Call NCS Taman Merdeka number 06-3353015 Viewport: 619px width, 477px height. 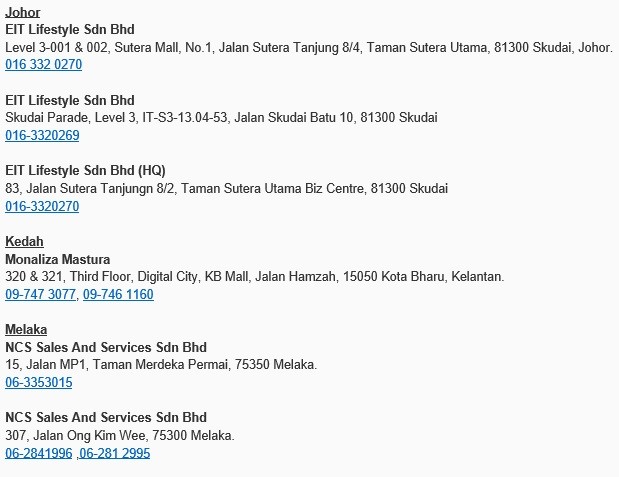point(39,382)
